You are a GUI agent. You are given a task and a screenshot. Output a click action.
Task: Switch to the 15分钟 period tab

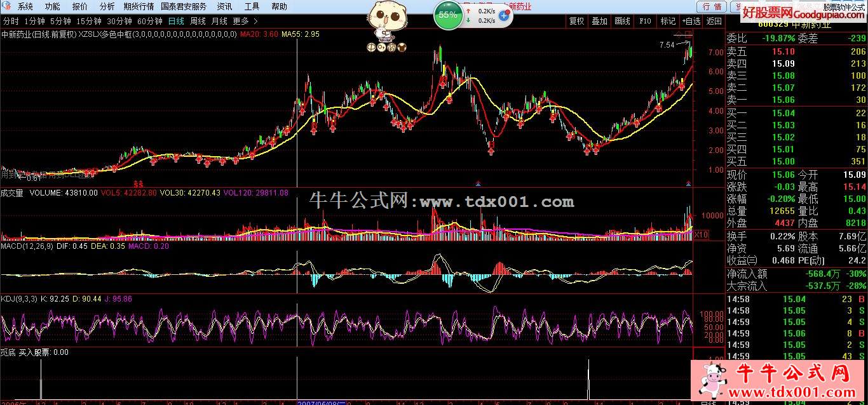click(89, 21)
